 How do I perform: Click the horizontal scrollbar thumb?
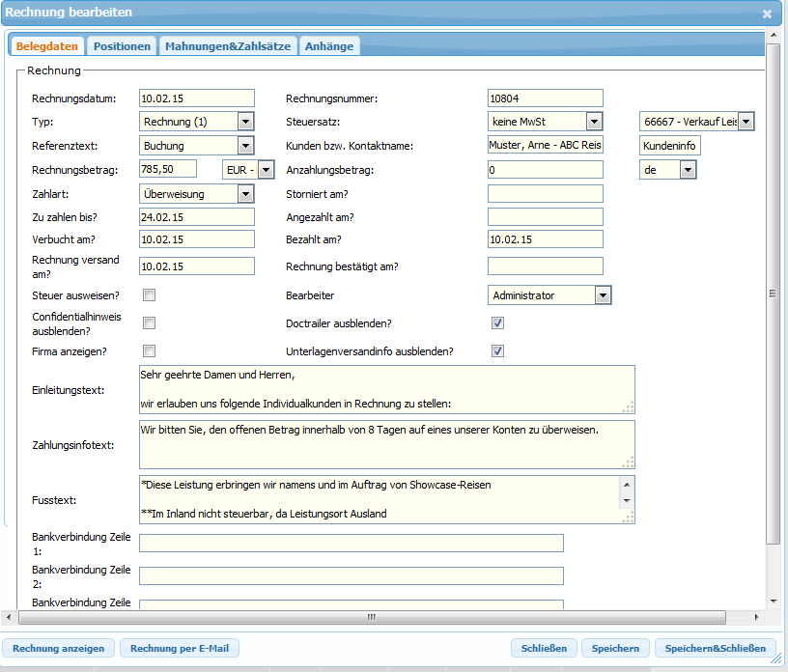(369, 617)
